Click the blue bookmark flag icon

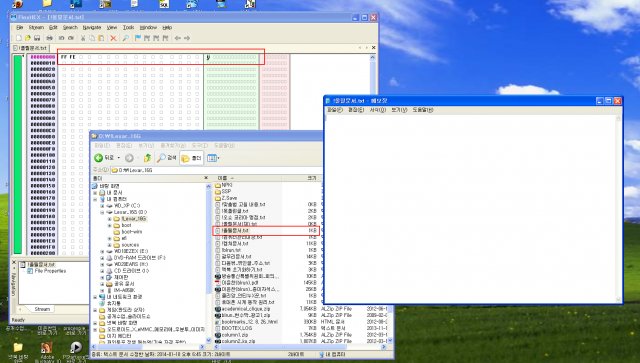tap(138, 38)
